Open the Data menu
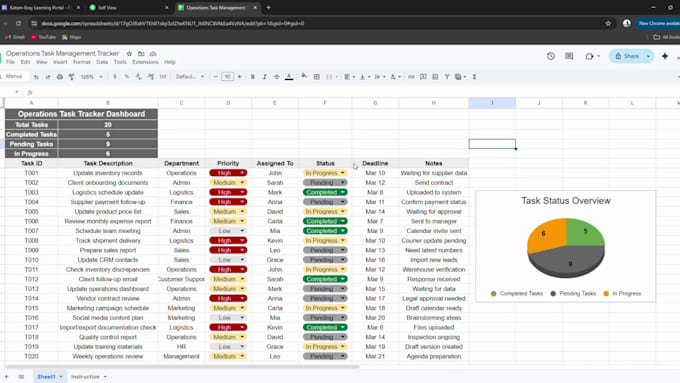This screenshot has width=680, height=383. [102, 62]
